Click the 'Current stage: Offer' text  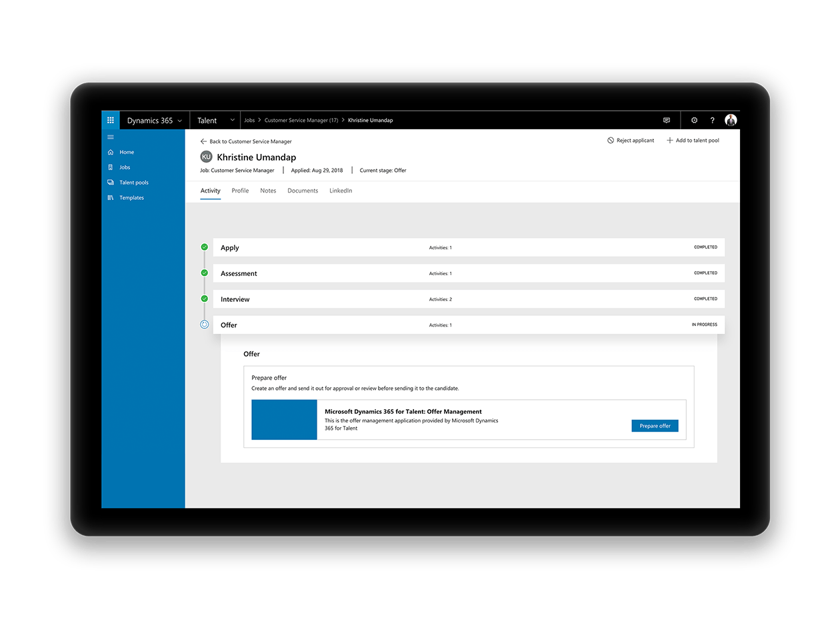pyautogui.click(x=383, y=171)
